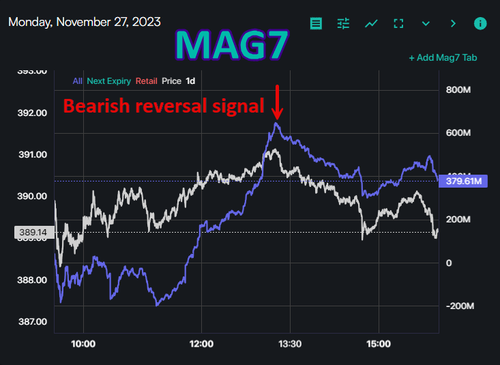Click the 389.14 price label

(34, 232)
